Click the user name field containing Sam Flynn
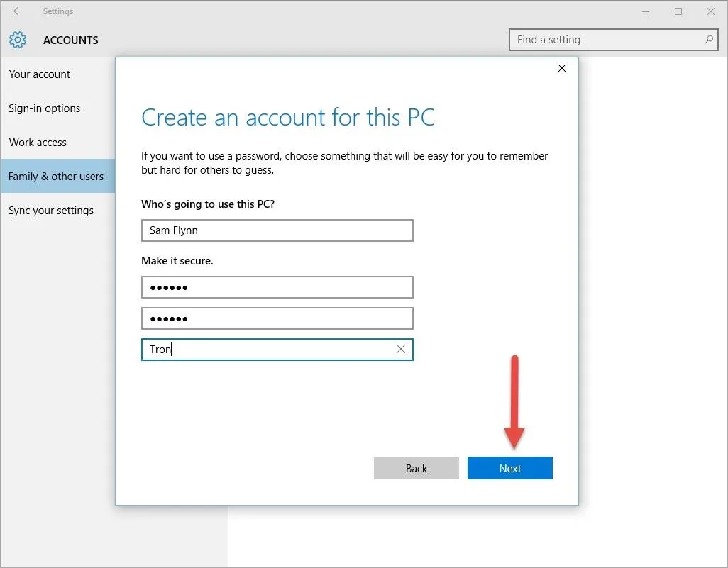The height and width of the screenshot is (568, 728). click(x=277, y=230)
